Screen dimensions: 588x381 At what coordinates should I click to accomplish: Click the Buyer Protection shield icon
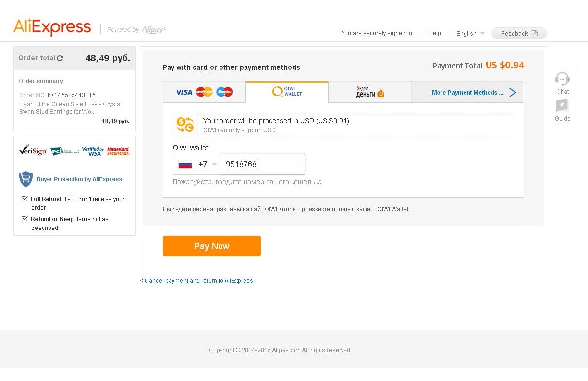pos(25,179)
